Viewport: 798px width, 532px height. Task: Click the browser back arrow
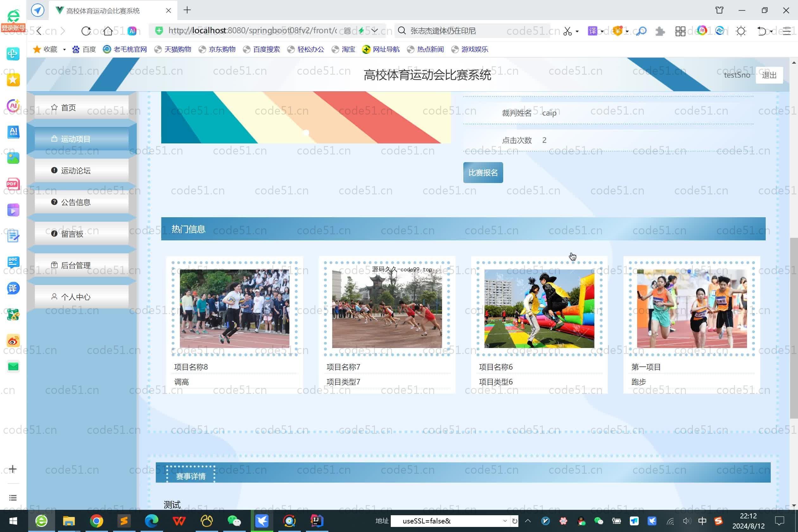pyautogui.click(x=39, y=31)
